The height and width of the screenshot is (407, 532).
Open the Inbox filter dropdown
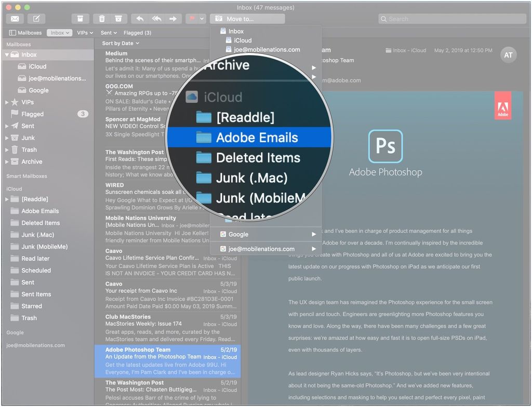59,32
